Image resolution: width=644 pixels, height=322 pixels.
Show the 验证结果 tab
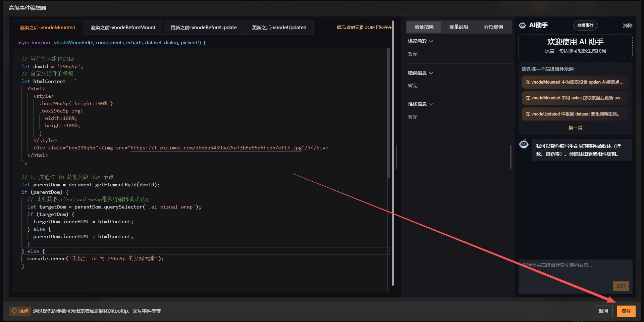click(x=424, y=27)
